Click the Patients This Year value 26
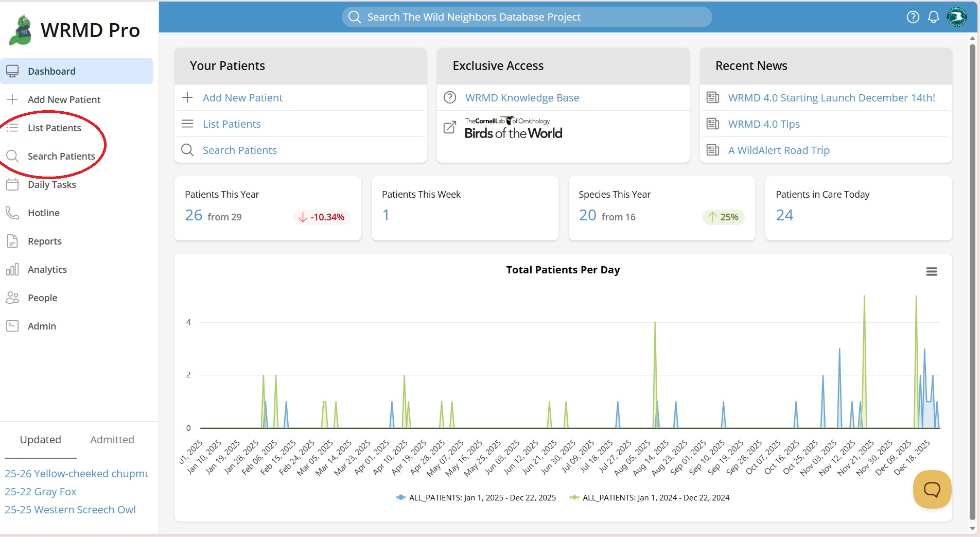This screenshot has height=537, width=980. (194, 215)
